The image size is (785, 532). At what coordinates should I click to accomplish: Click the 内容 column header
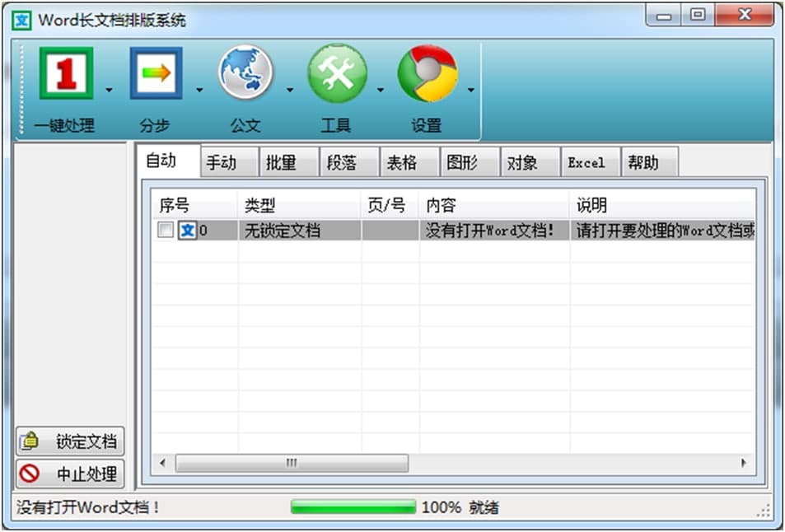click(x=494, y=205)
